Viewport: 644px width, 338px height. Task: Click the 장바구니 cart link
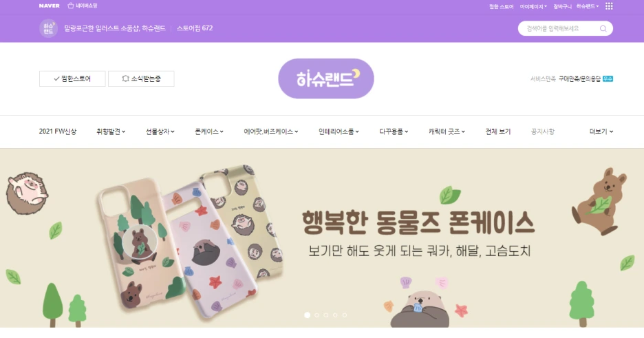pyautogui.click(x=562, y=6)
